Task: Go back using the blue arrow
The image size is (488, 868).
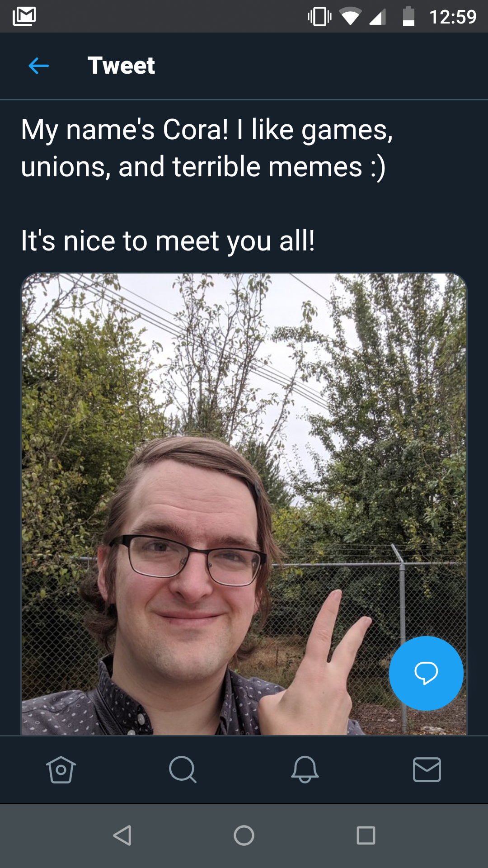Action: coord(38,66)
